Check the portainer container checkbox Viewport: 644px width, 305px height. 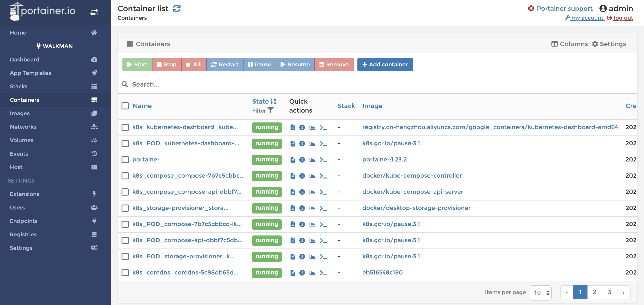coord(125,159)
